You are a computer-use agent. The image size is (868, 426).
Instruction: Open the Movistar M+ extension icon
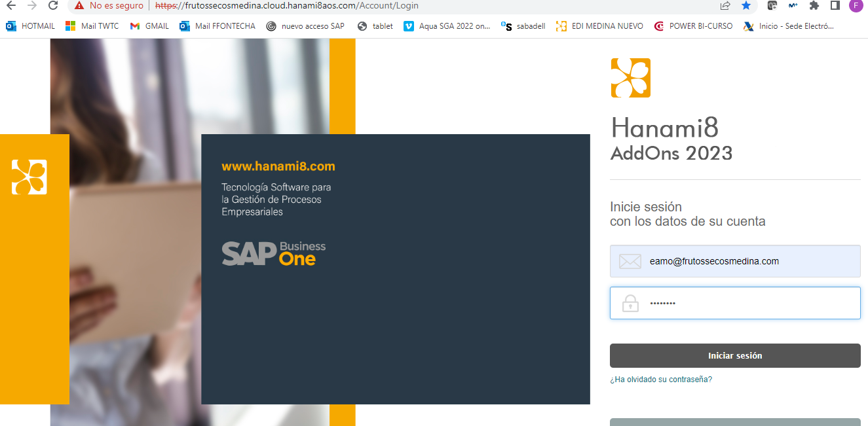(x=793, y=6)
